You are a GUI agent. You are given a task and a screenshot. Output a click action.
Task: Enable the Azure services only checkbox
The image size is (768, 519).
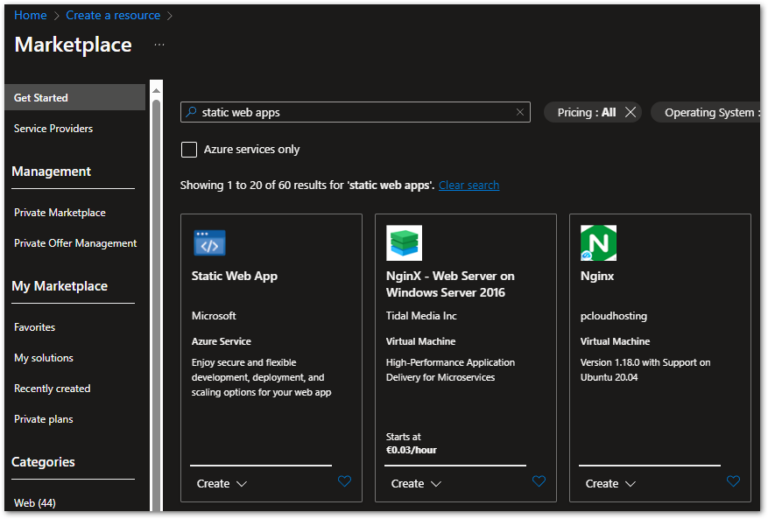[189, 149]
